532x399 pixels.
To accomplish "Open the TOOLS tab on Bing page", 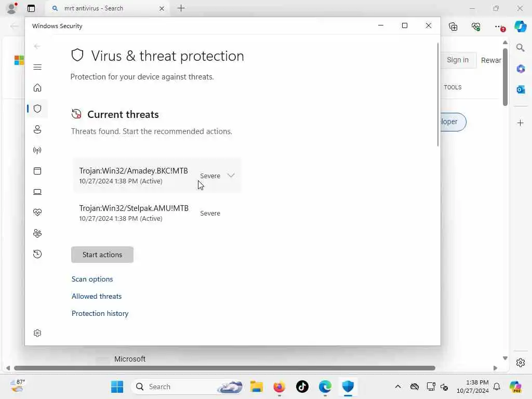I will coord(453,87).
